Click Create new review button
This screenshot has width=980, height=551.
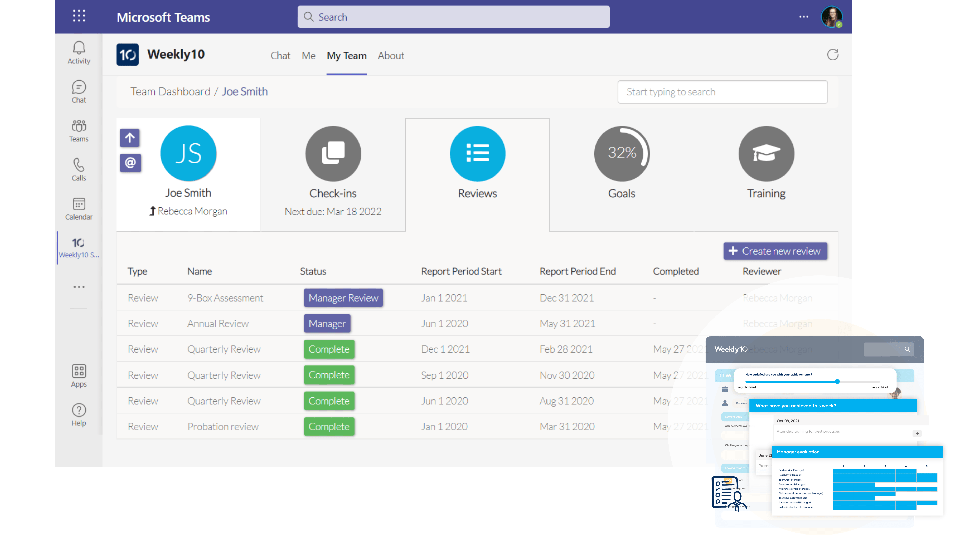pyautogui.click(x=775, y=251)
